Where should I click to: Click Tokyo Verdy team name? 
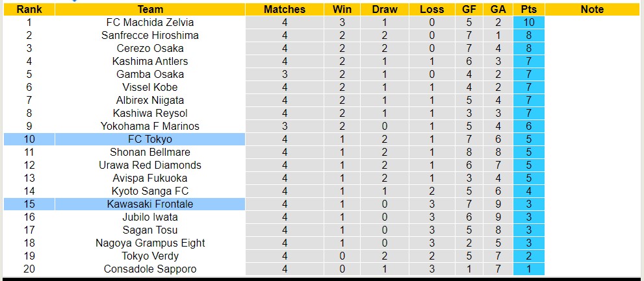click(x=150, y=256)
